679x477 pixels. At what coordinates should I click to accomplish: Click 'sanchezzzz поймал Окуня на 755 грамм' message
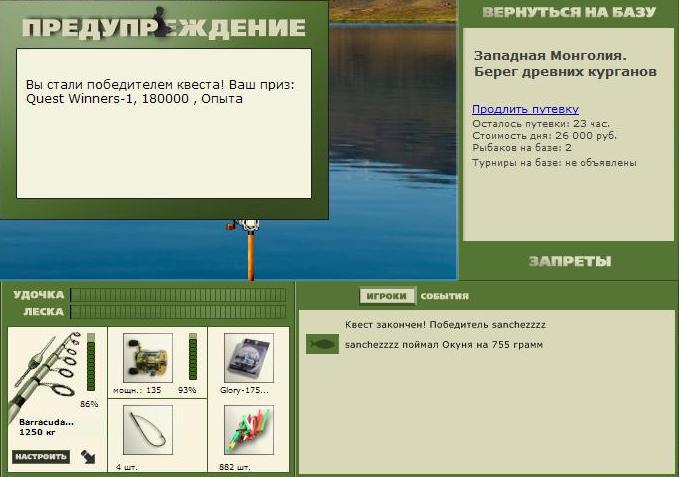click(x=444, y=345)
